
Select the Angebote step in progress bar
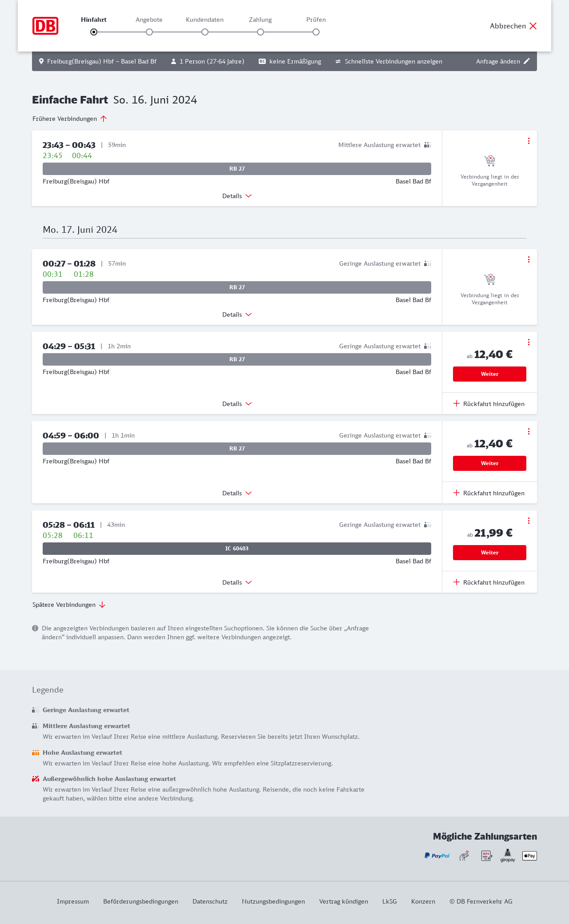tap(149, 32)
